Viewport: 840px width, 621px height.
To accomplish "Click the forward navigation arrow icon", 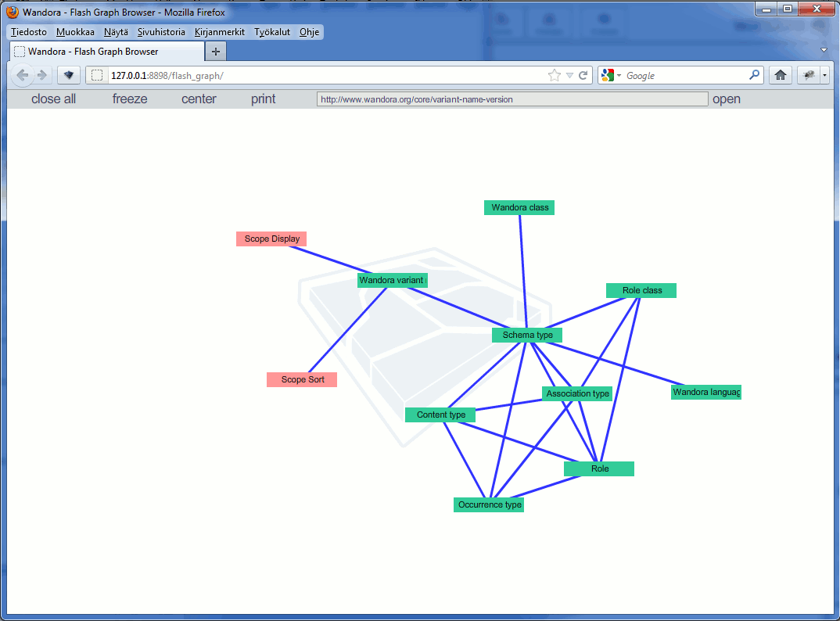I will coord(42,75).
